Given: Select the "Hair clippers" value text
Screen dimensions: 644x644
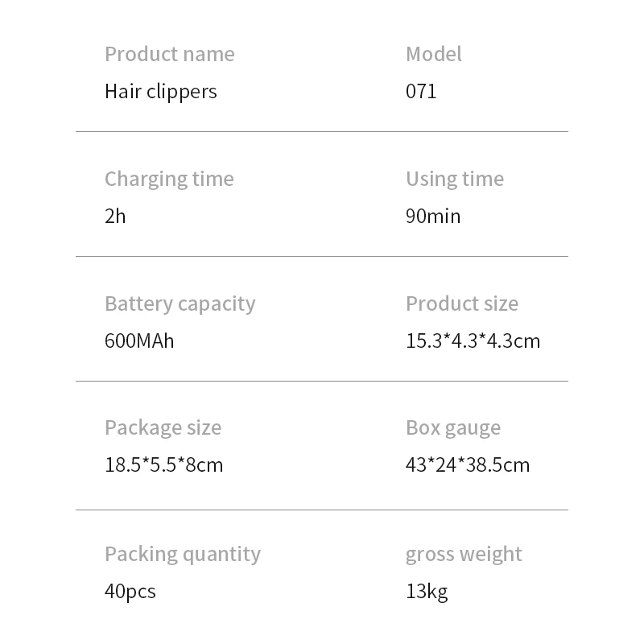Looking at the screenshot, I should pyautogui.click(x=160, y=91).
